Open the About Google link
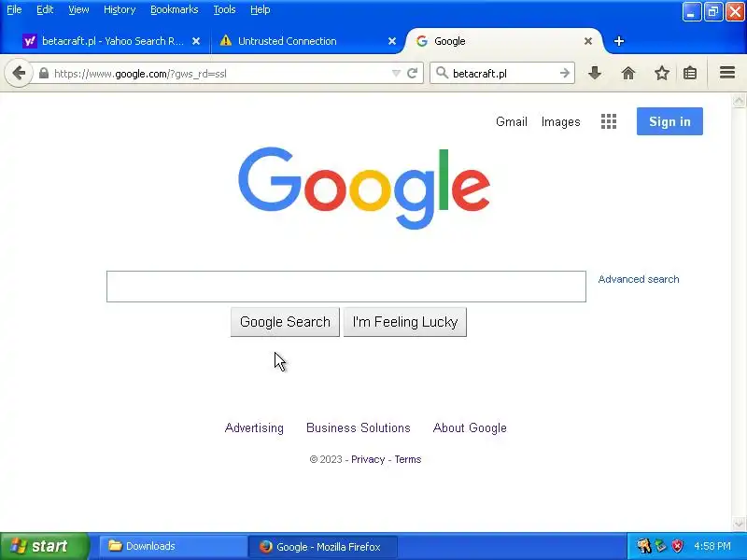The width and height of the screenshot is (747, 560). tap(470, 427)
